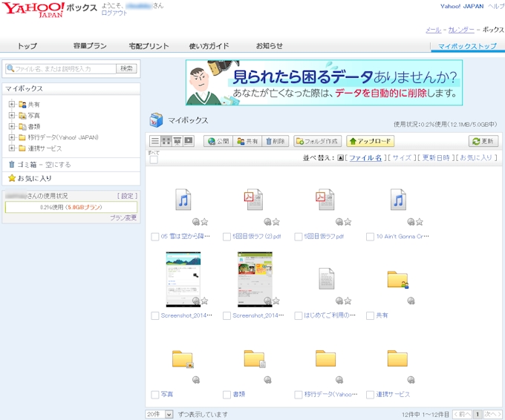The width and height of the screenshot is (505, 420).
Task: Click the プラン変更 link
Action: tap(123, 218)
